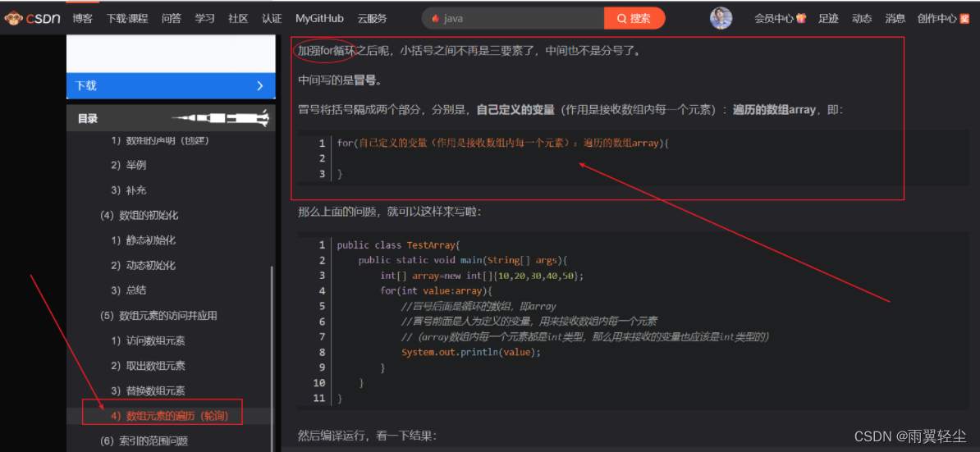Click the CSDN monkey logo
980x452 pixels.
(x=33, y=18)
